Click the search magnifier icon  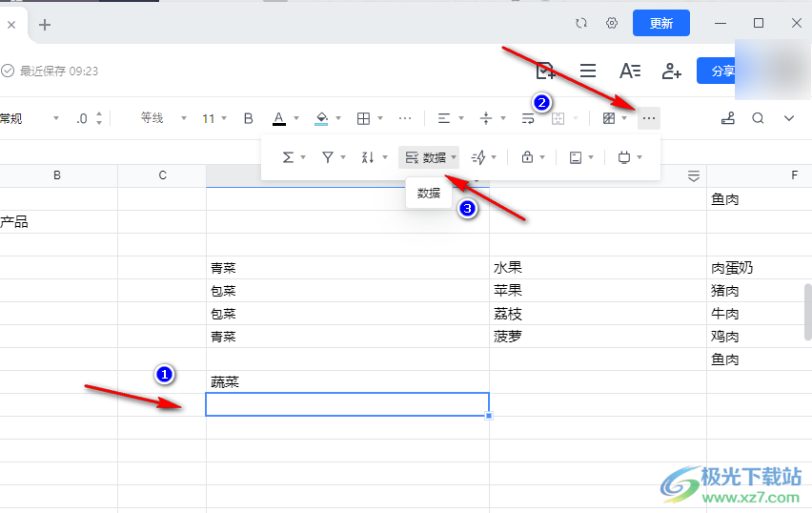pyautogui.click(x=758, y=118)
